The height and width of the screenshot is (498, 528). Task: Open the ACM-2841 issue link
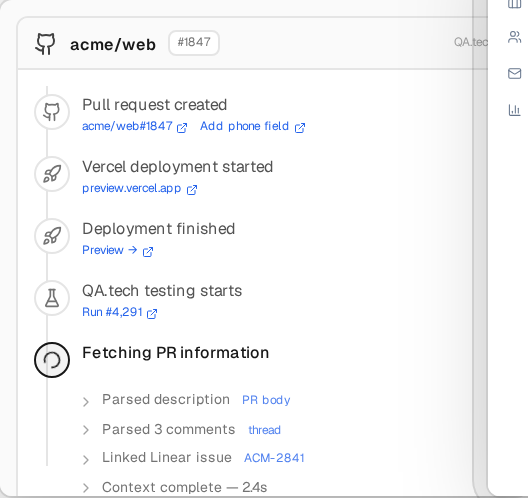(274, 458)
